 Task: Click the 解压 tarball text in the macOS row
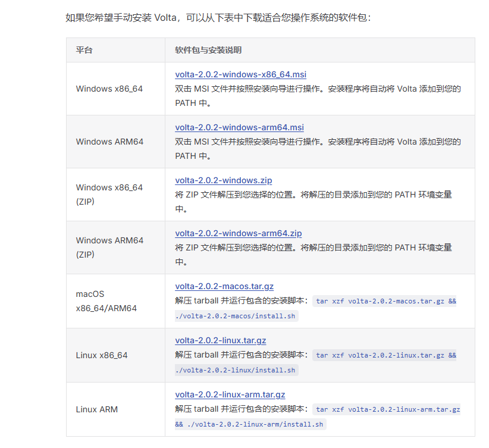242,300
